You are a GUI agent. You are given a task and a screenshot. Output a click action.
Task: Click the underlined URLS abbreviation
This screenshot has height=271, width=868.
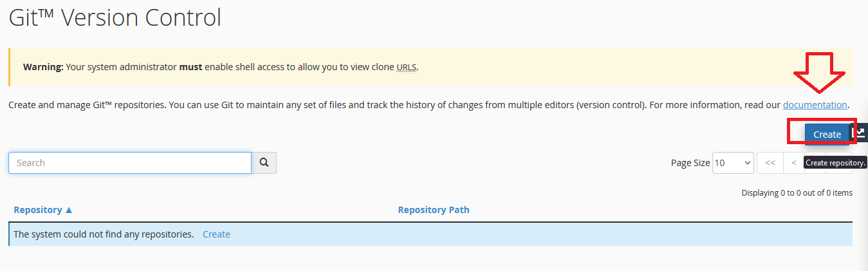(x=406, y=67)
